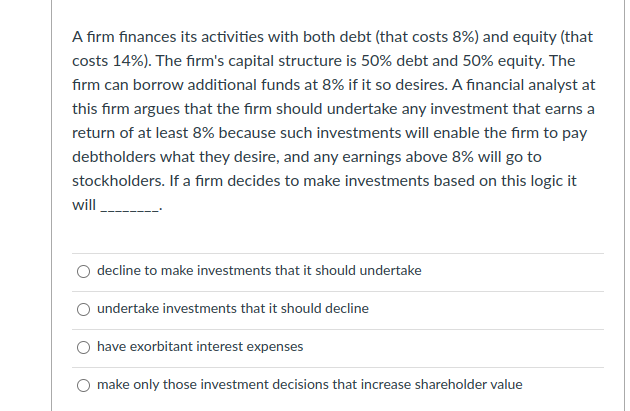The width and height of the screenshot is (630, 411).
Task: Click text 'make only those investment decisions that increase shareholder value'
Action: (x=309, y=385)
